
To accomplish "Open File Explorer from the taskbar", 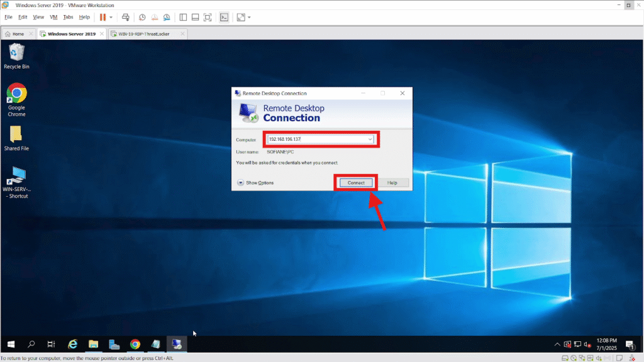I will tap(93, 344).
